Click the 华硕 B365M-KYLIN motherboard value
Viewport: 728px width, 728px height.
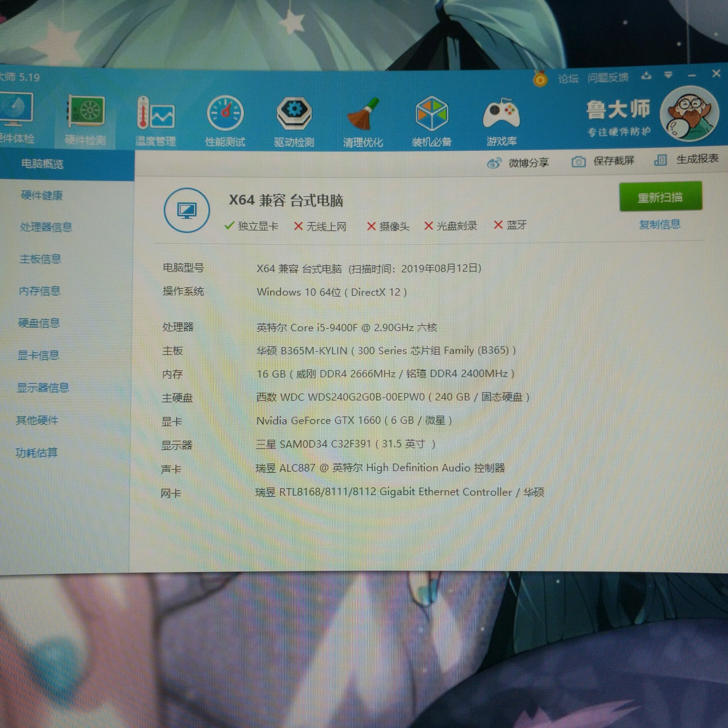click(386, 351)
